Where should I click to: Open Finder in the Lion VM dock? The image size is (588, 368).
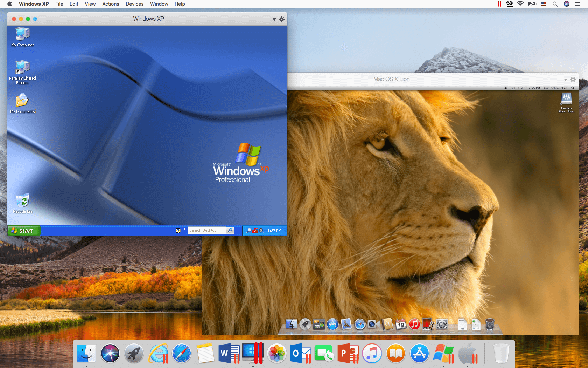292,324
